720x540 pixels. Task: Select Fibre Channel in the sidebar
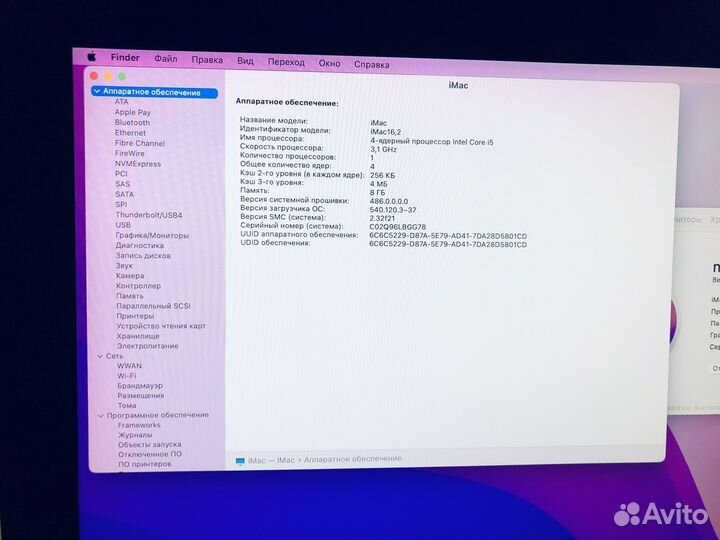coord(140,143)
